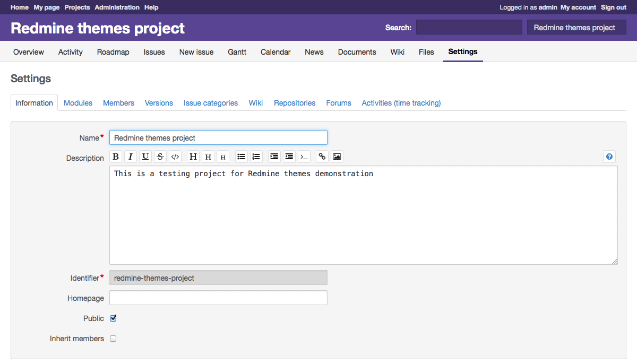This screenshot has width=637, height=364.
Task: Uncheck the Public checkbox
Action: click(x=113, y=318)
